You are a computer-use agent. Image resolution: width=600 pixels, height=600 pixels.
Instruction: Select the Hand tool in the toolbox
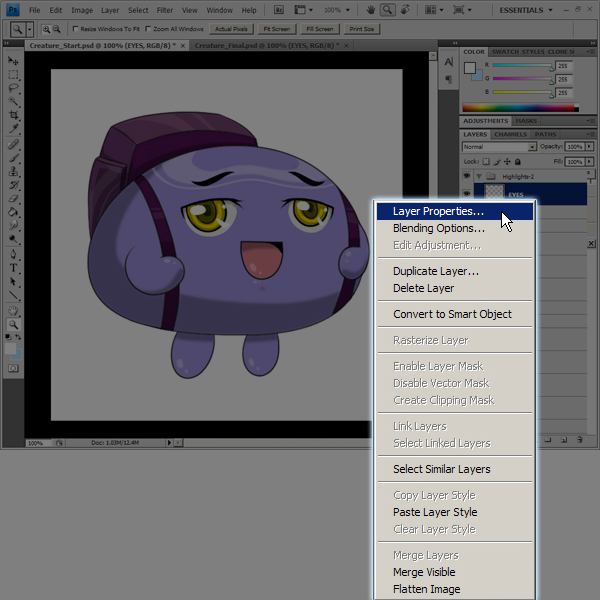(x=13, y=310)
